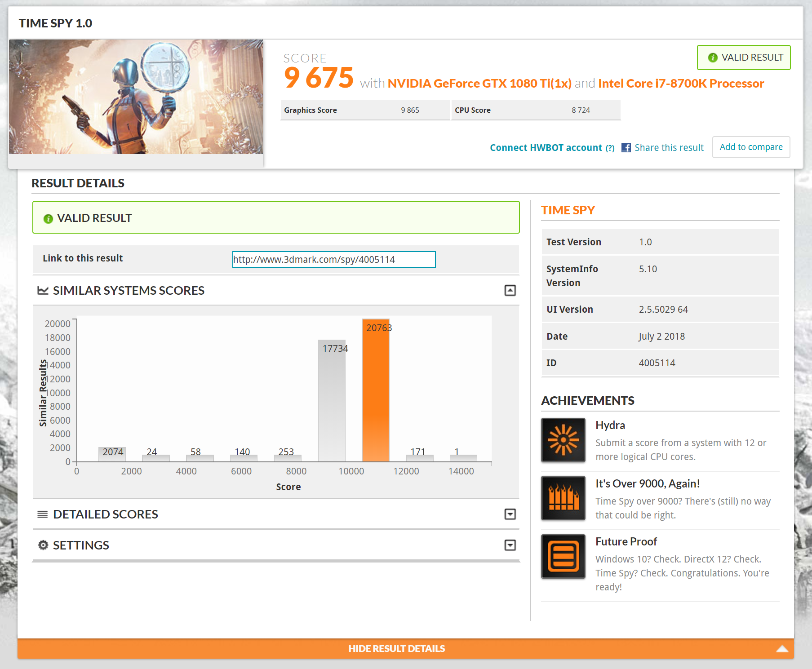Click the It's Over 9000, Again! achievement icon
Image resolution: width=812 pixels, height=669 pixels.
click(563, 498)
